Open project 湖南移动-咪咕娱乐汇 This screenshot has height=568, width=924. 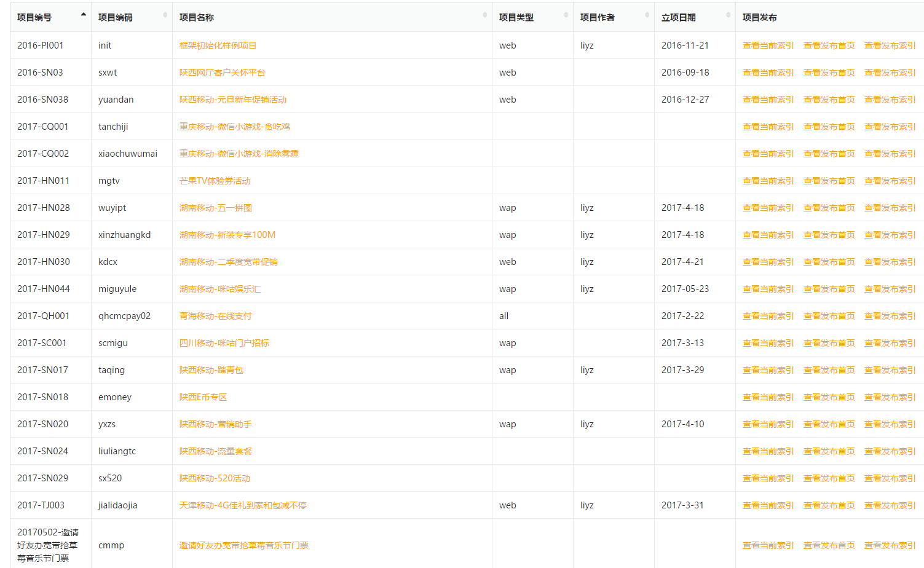(x=220, y=289)
